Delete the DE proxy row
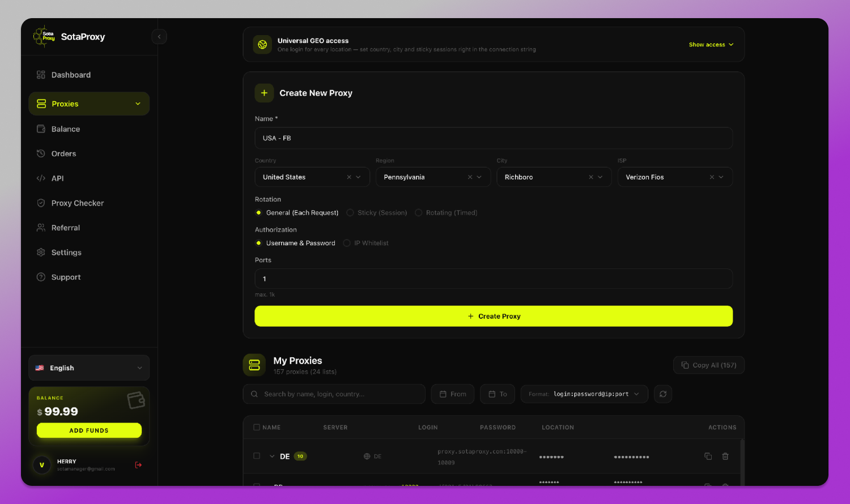 pyautogui.click(x=725, y=456)
